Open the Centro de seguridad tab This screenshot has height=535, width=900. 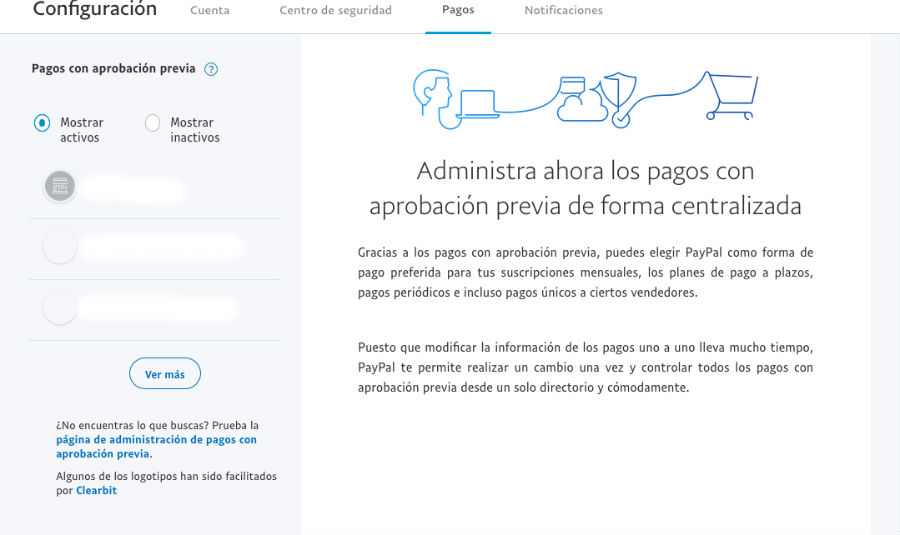pyautogui.click(x=335, y=11)
